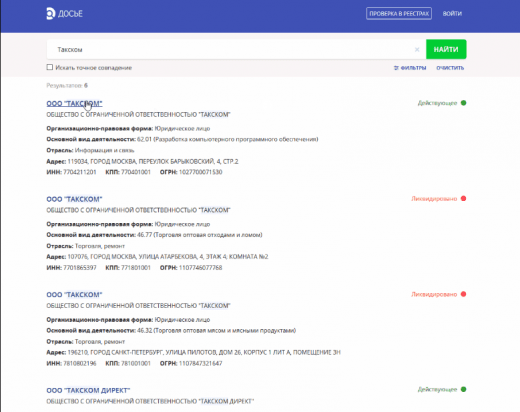The width and height of the screenshot is (520, 412).
Task: Click Ликвидировано status of the ИНН 7701865397 result
Action: click(434, 199)
